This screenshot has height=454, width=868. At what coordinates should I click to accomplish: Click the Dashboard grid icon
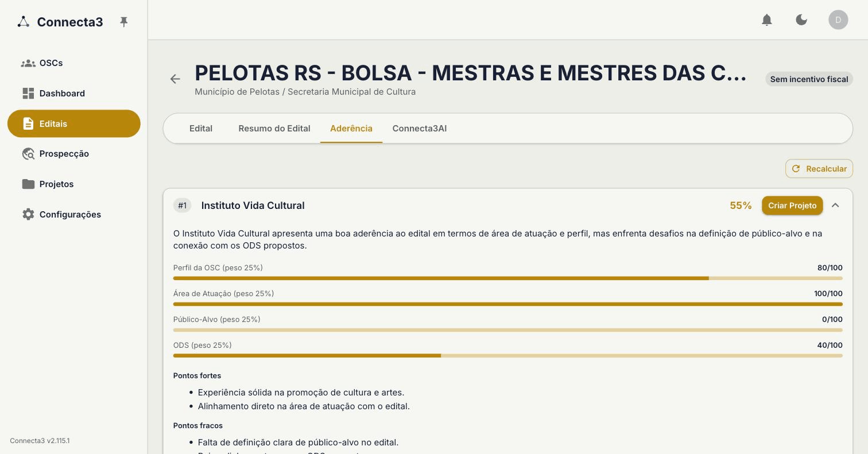tap(28, 93)
